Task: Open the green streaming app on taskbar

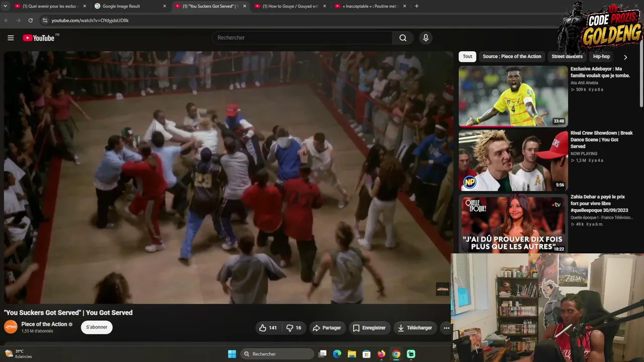Action: [x=411, y=354]
